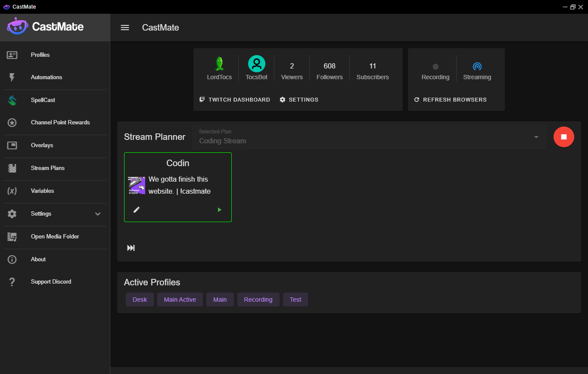Screen dimensions: 588x374
Task: Click the small gear icon next to SETTINGS
Action: point(283,99)
